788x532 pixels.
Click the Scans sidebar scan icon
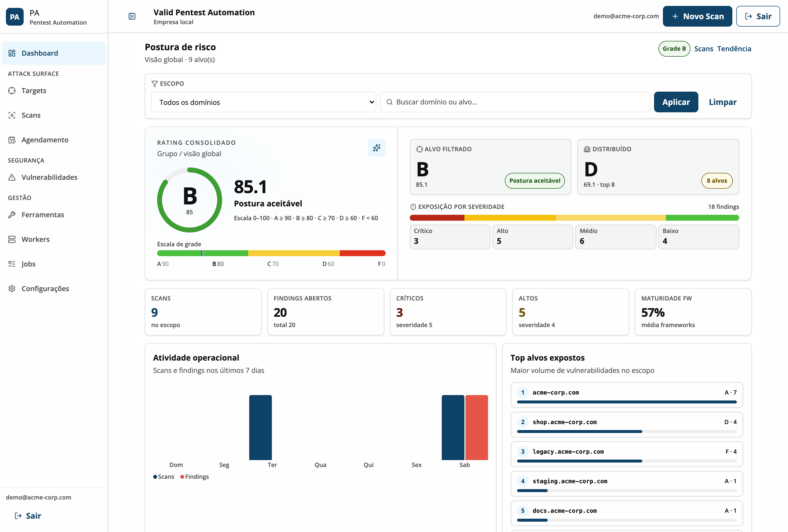pyautogui.click(x=12, y=115)
